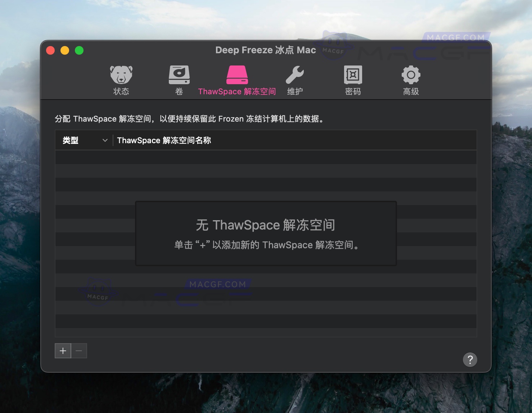Click the green zoom traffic light
Screen dimensions: 532x413
point(79,50)
